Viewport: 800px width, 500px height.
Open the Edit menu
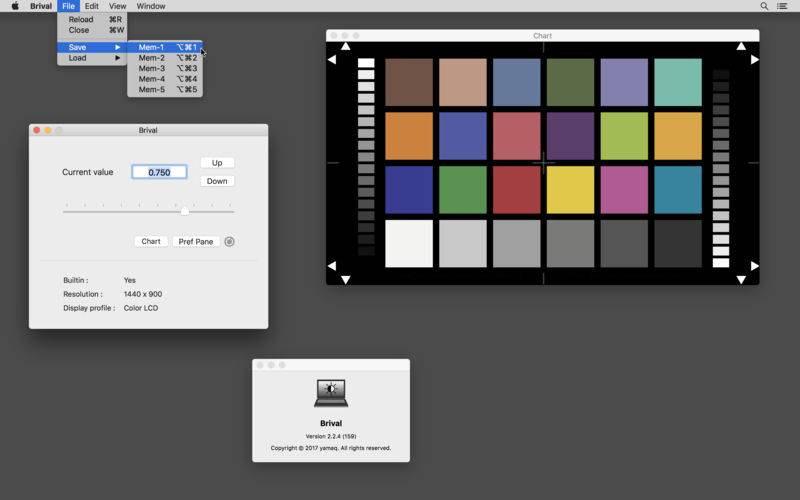coord(92,6)
